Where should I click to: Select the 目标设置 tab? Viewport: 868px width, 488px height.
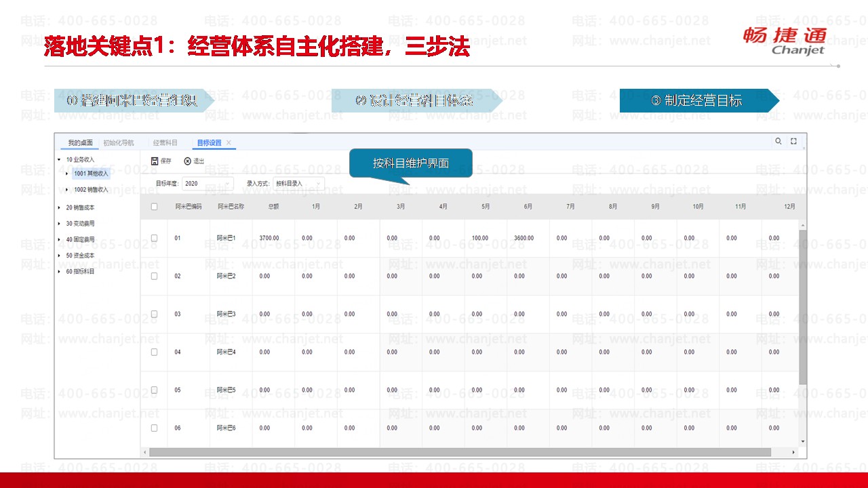pyautogui.click(x=209, y=143)
